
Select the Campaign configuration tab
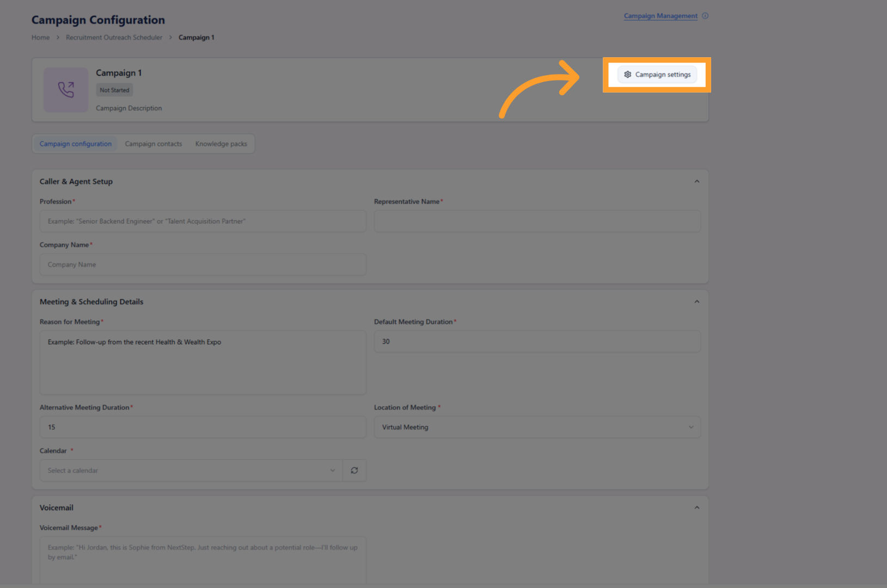(x=76, y=144)
